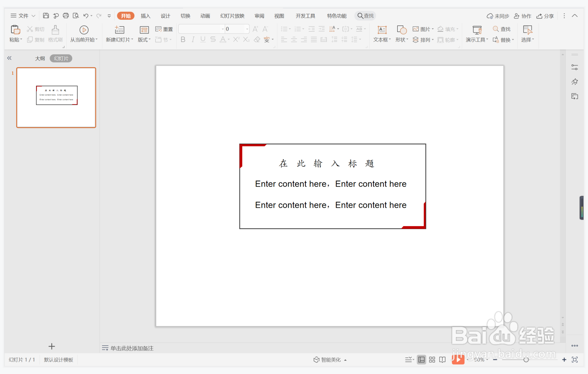
Task: Click the New Slide icon
Action: click(x=119, y=30)
